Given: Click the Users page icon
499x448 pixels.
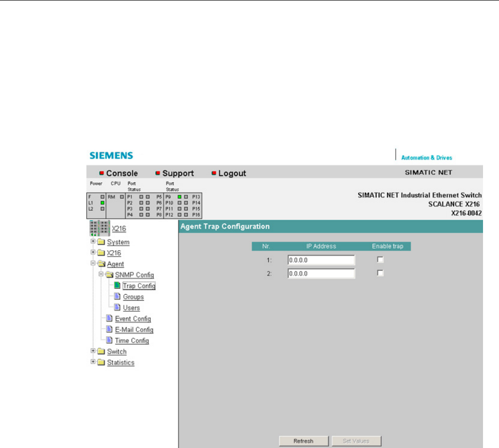Looking at the screenshot, I should [x=117, y=307].
